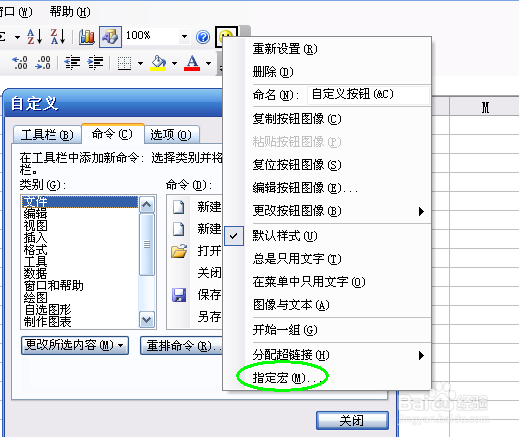
Task: Click the 关闭 dialog button
Action: pyautogui.click(x=352, y=420)
